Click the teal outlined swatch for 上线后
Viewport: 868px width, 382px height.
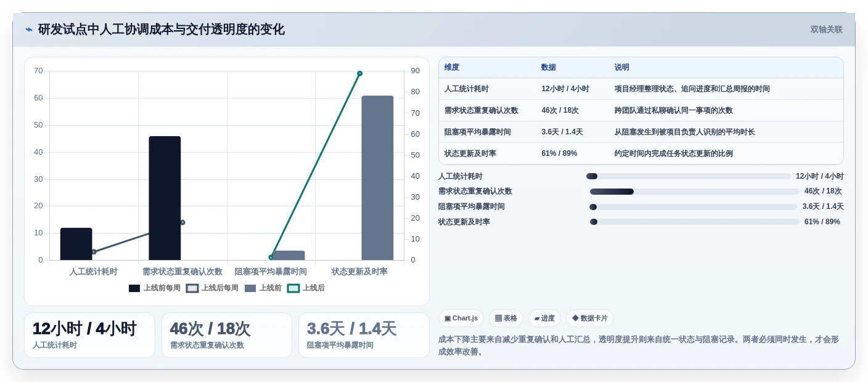(293, 288)
